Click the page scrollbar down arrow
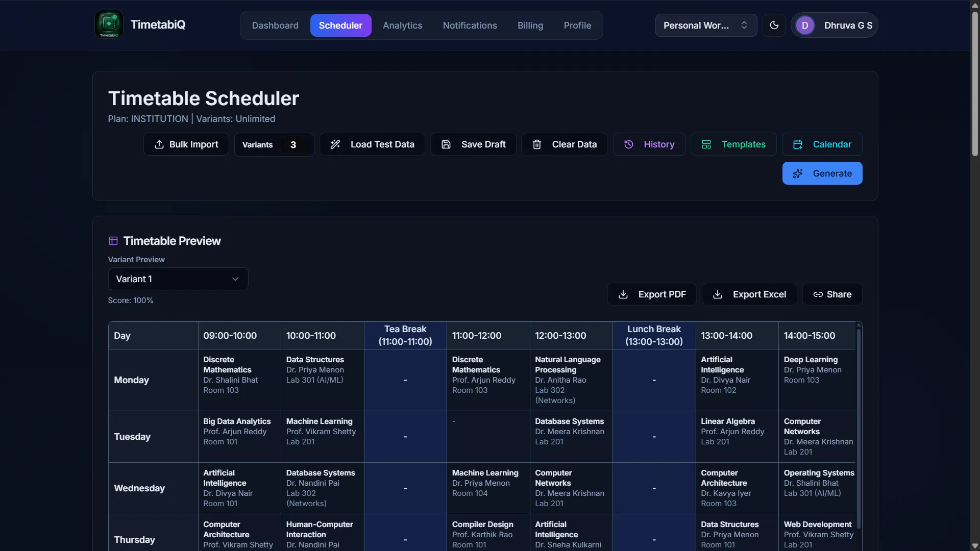This screenshot has width=980, height=551. 975,546
